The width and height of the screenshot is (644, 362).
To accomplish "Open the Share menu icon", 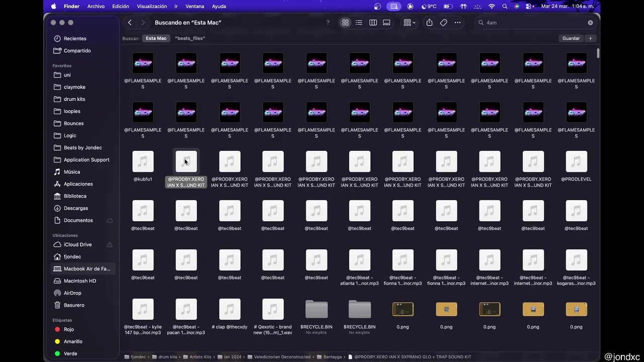I will [x=429, y=23].
